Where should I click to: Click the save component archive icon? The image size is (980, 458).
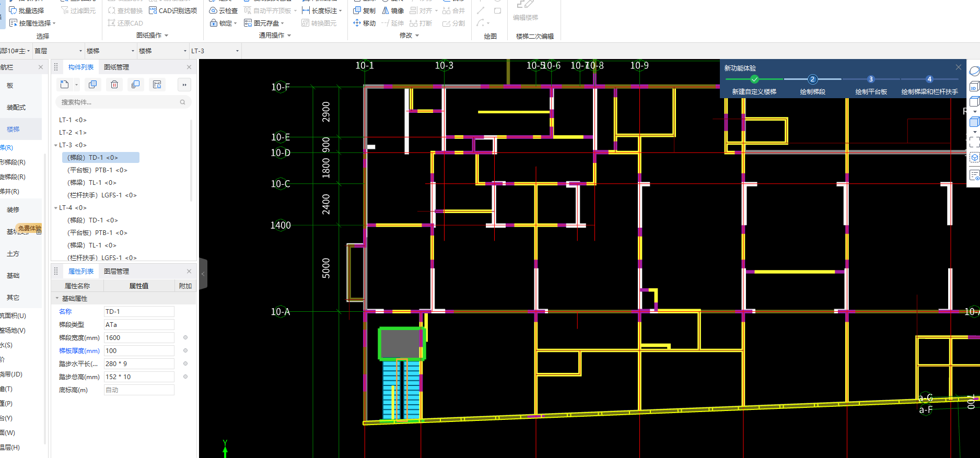tap(157, 85)
